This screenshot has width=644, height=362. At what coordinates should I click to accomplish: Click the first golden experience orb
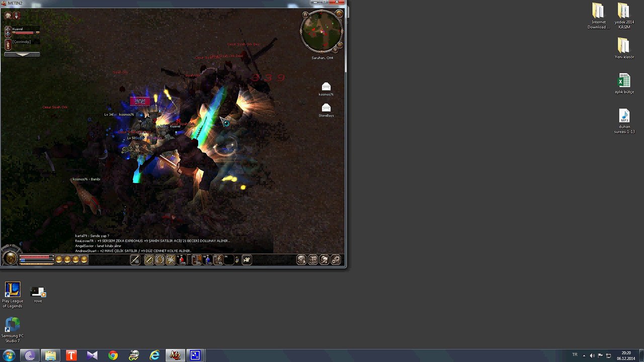pos(59,259)
